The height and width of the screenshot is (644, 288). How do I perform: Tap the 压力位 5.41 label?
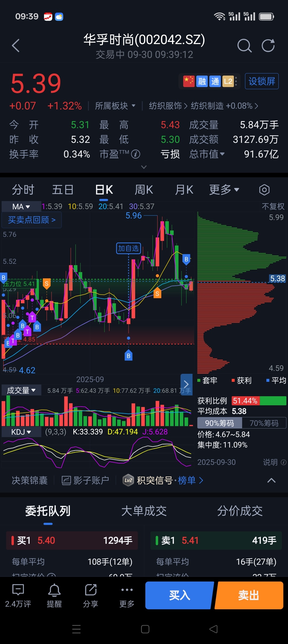coord(19,284)
